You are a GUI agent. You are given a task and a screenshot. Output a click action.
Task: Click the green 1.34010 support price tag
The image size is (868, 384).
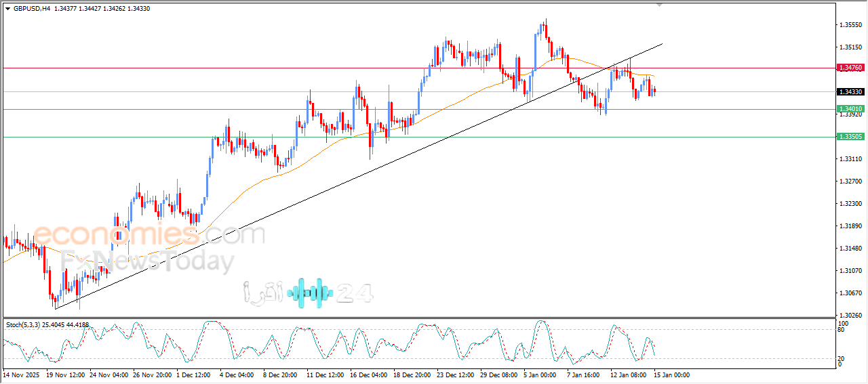(850, 109)
